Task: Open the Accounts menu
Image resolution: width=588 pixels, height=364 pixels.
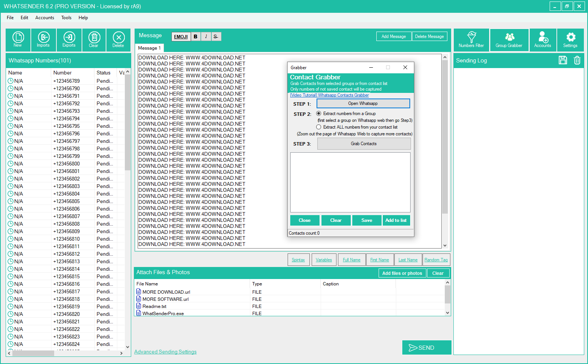Action: [x=45, y=18]
